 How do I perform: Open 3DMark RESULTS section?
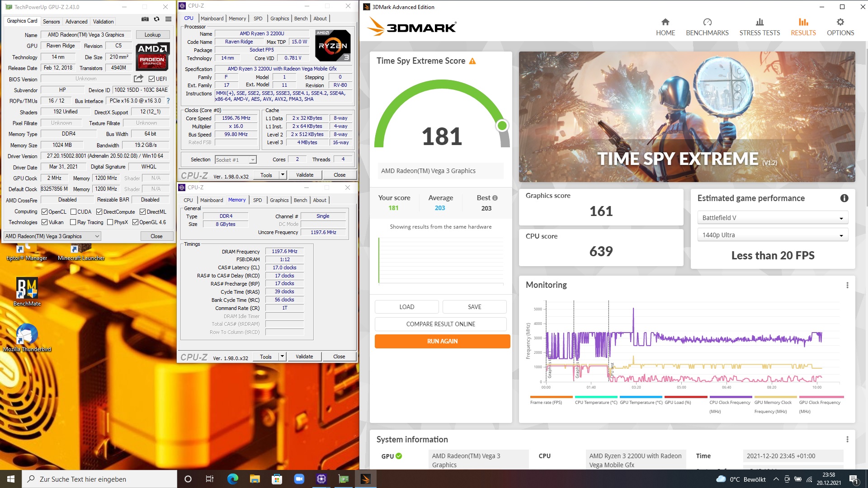pyautogui.click(x=803, y=27)
